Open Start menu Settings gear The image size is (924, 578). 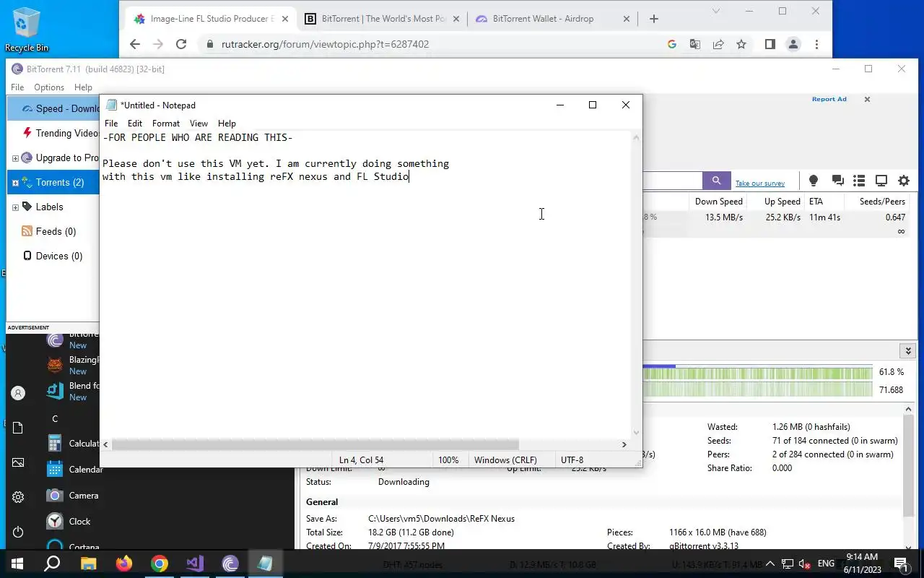tap(18, 497)
